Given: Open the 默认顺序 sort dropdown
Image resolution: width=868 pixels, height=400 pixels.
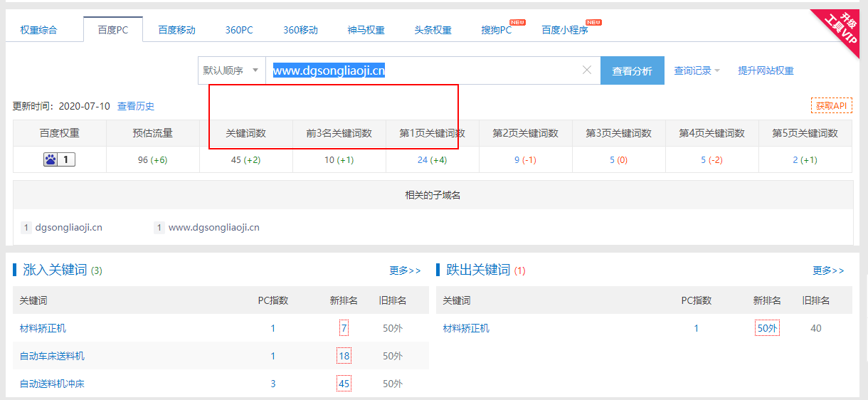Looking at the screenshot, I should (x=231, y=70).
